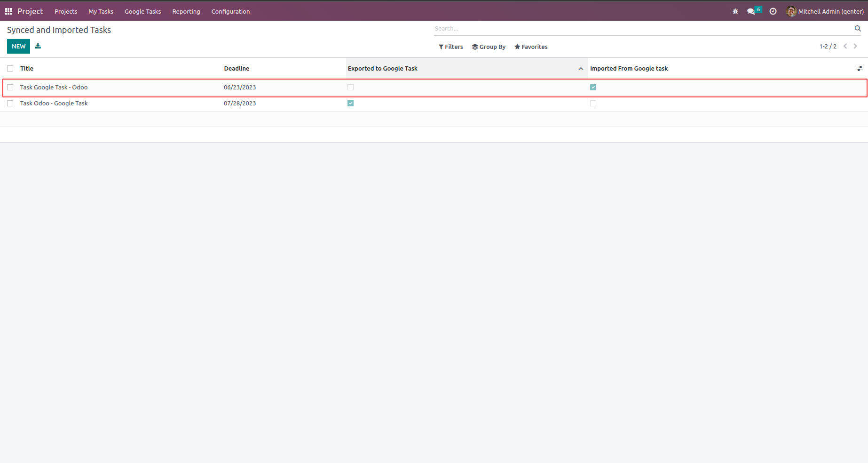Click the 1-2 / 2 pager counter
The height and width of the screenshot is (463, 868).
[828, 46]
